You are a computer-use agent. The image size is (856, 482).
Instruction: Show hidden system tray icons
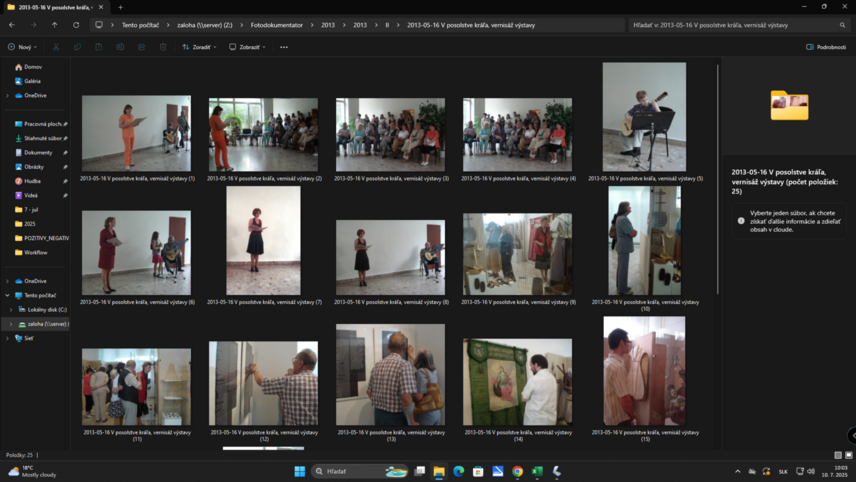[x=738, y=471]
